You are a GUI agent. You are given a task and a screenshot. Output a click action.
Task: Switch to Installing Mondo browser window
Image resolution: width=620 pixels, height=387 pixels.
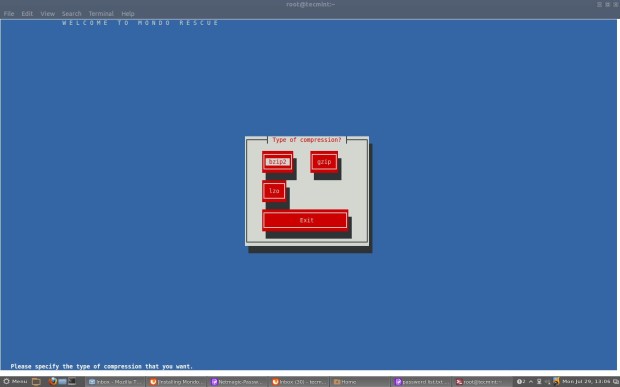pos(176,382)
